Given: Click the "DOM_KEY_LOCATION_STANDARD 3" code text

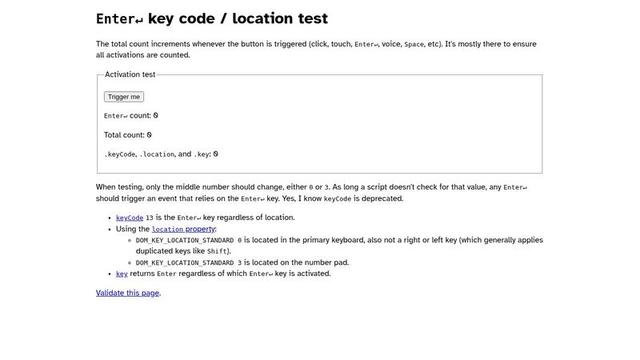Looking at the screenshot, I should (x=189, y=263).
